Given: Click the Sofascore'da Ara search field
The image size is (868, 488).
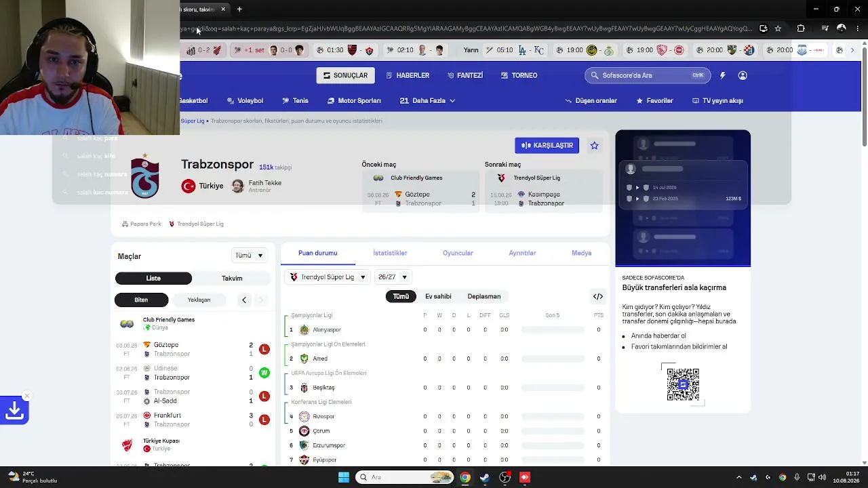Looking at the screenshot, I should coord(648,75).
